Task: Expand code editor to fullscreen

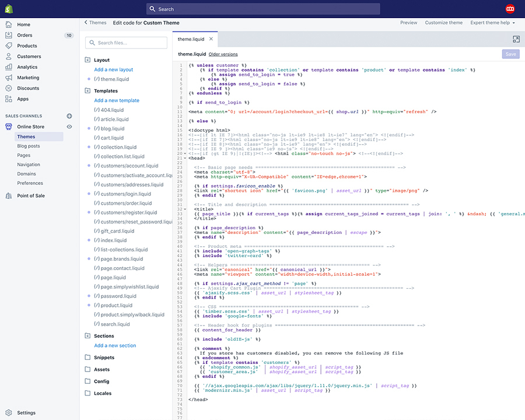Action: pos(516,39)
